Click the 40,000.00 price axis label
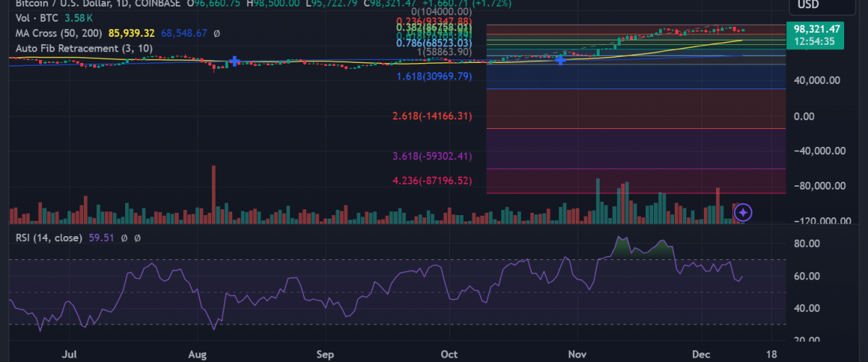 coord(815,80)
